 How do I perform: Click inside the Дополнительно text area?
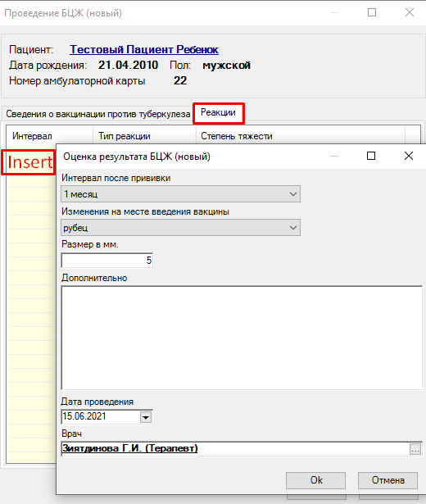coord(242,338)
